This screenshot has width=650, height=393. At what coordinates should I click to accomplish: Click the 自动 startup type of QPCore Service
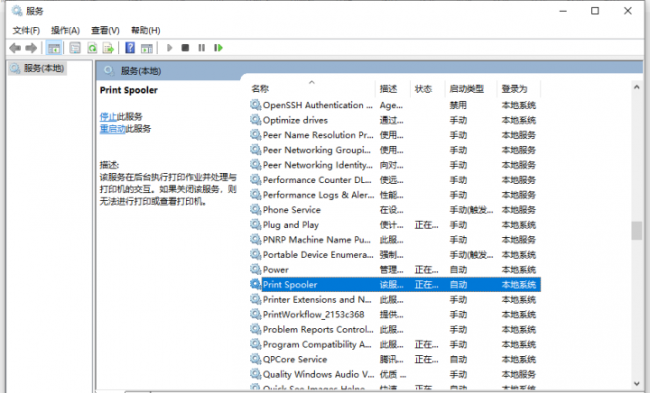(458, 359)
